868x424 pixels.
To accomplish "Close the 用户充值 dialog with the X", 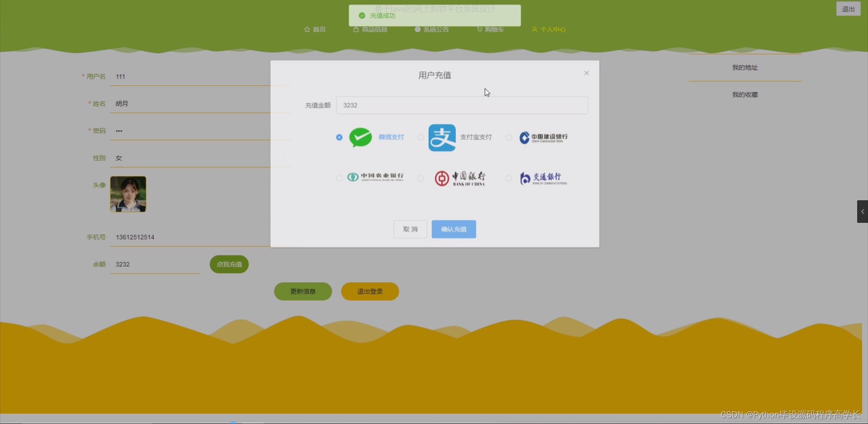I will pos(586,73).
